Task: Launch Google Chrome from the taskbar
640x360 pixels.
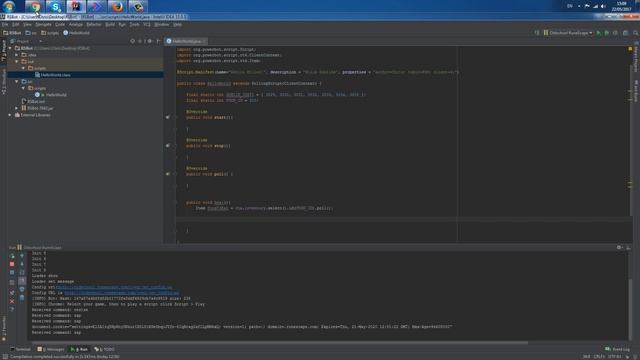Action: pos(34,7)
